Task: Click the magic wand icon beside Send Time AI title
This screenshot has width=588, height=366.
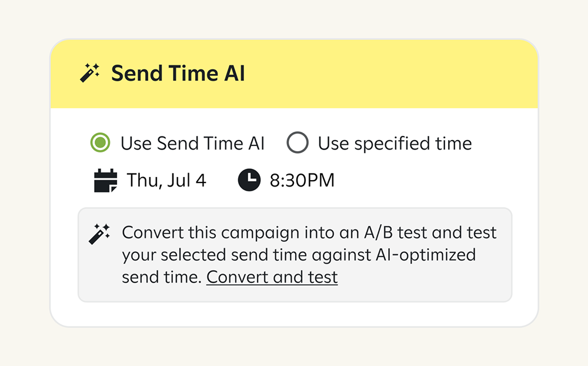Action: click(x=90, y=72)
